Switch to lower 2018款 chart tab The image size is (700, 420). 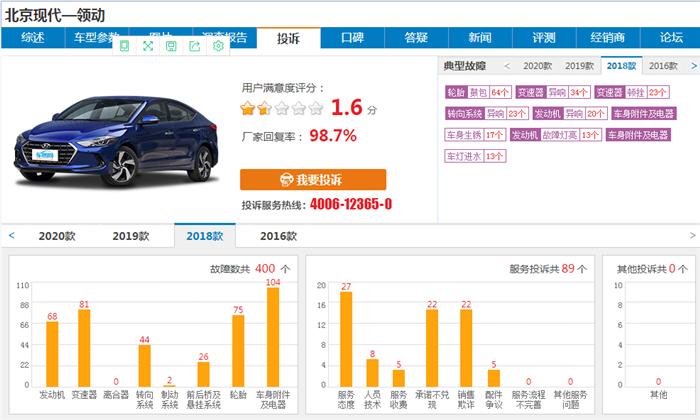click(x=205, y=236)
